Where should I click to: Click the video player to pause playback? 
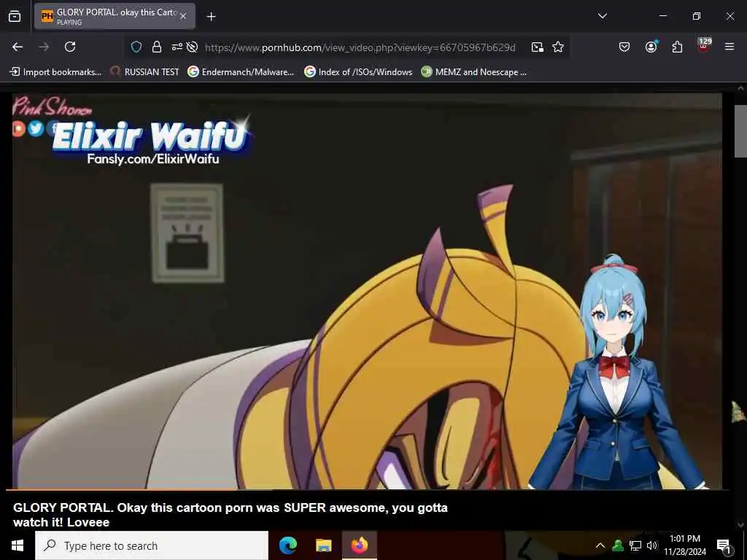pos(367,290)
